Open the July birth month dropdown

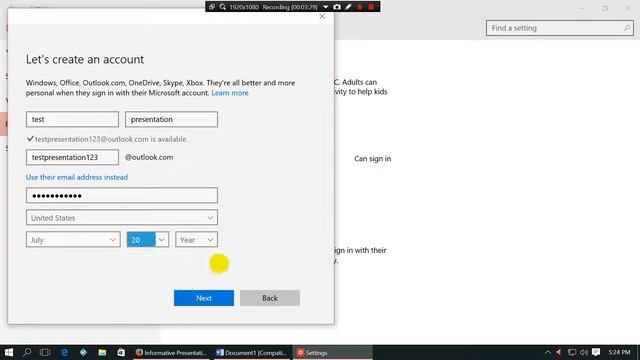tap(73, 240)
